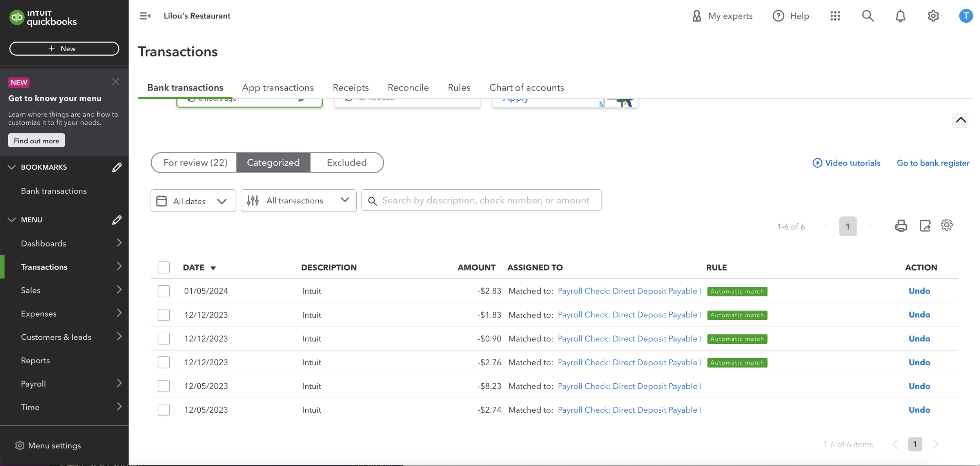
Task: Expand the Dashboards submenu arrow
Action: [x=119, y=243]
